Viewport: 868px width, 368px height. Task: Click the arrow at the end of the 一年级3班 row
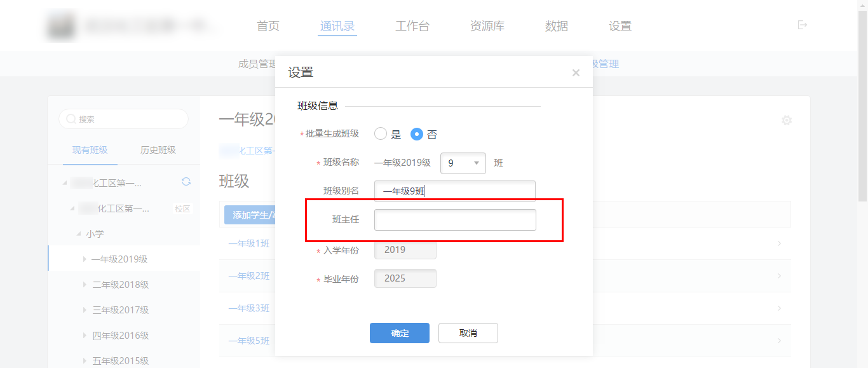pos(779,308)
